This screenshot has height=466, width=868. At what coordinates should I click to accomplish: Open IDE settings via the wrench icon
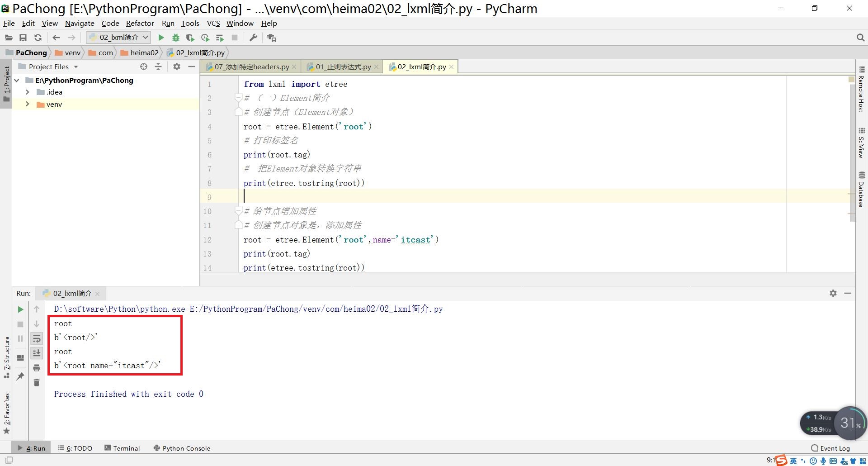click(253, 38)
